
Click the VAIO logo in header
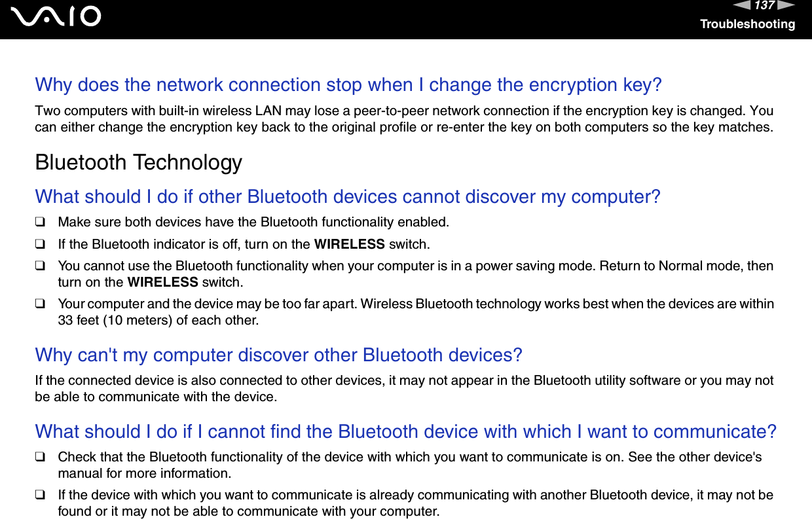pos(60,17)
